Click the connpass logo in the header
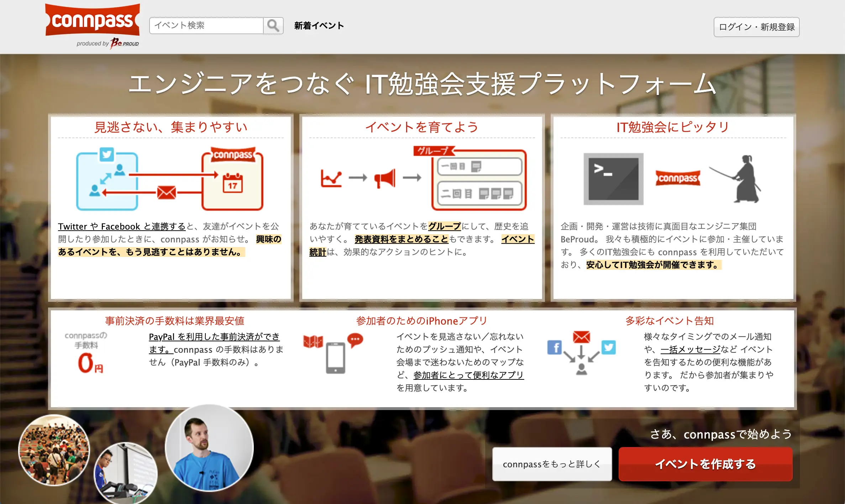The height and width of the screenshot is (504, 845). [93, 20]
